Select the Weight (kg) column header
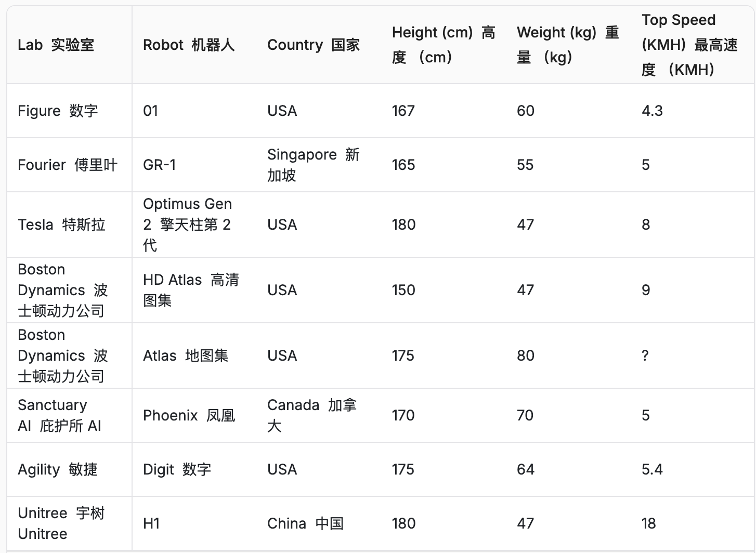756x553 pixels. [x=568, y=45]
